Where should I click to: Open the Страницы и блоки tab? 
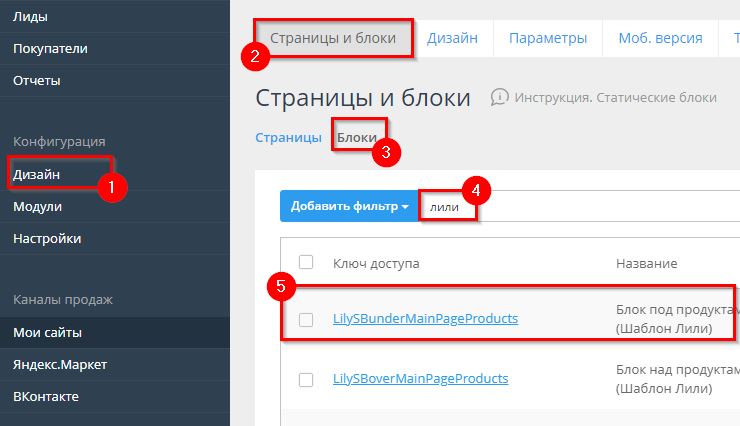coord(333,38)
